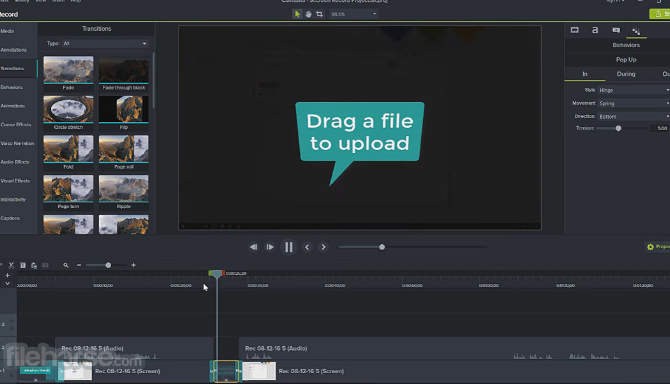Select the Page roll transition
This screenshot has height=384, width=670.
click(x=123, y=149)
